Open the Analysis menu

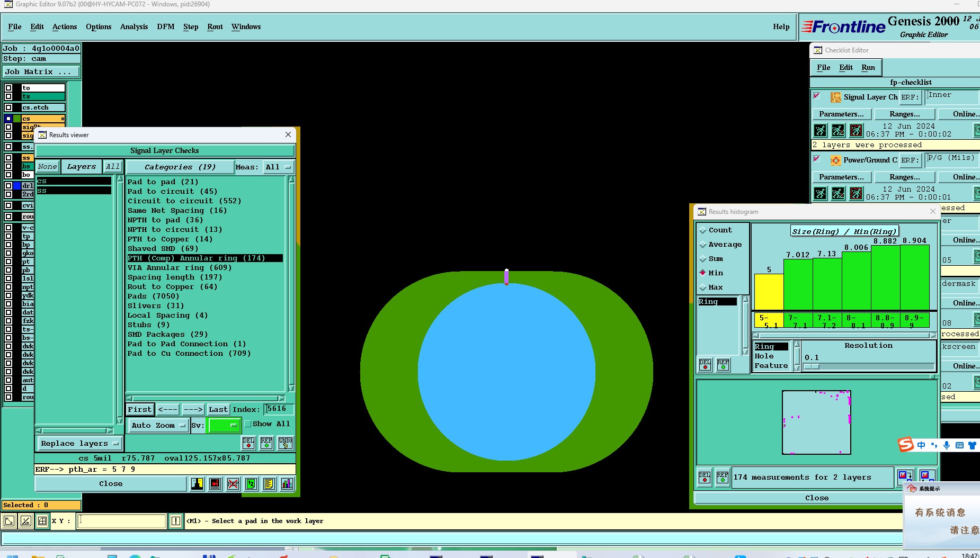tap(134, 27)
